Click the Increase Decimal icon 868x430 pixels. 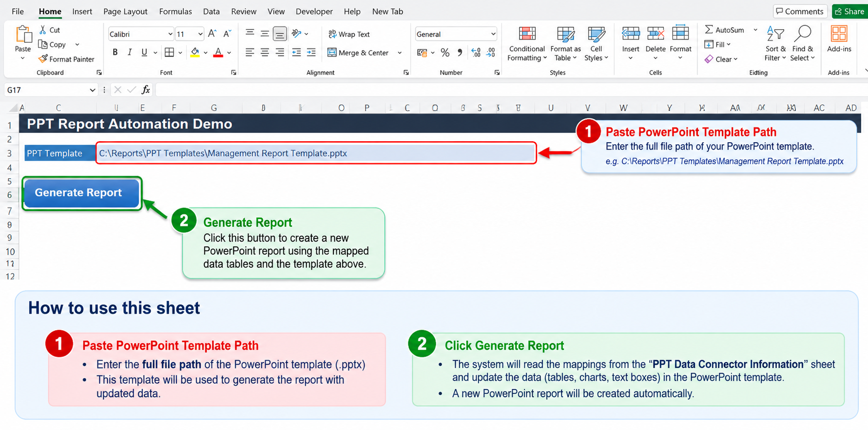476,53
